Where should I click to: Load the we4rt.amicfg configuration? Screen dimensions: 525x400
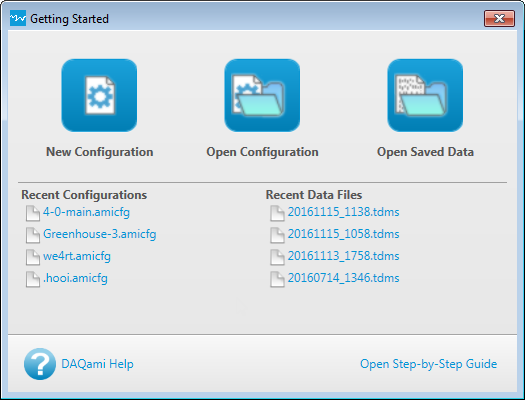click(77, 256)
